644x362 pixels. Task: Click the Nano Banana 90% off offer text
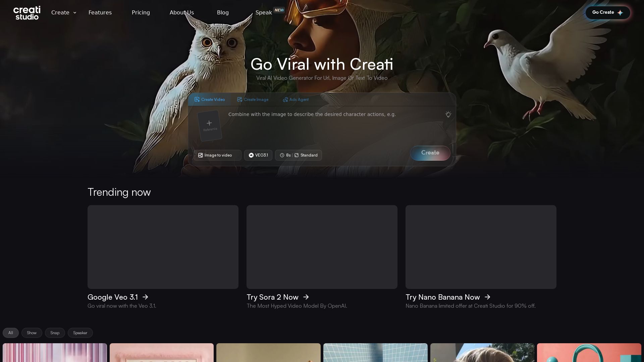click(x=471, y=306)
